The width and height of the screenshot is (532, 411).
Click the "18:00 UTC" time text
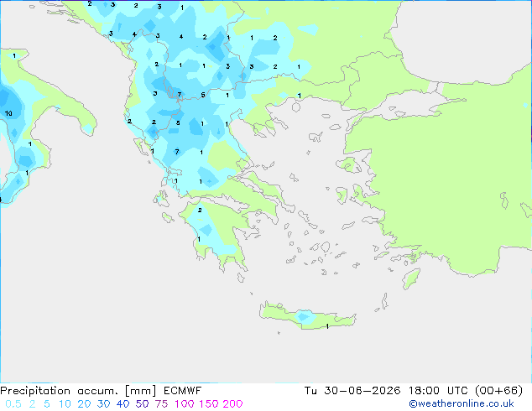click(x=438, y=391)
